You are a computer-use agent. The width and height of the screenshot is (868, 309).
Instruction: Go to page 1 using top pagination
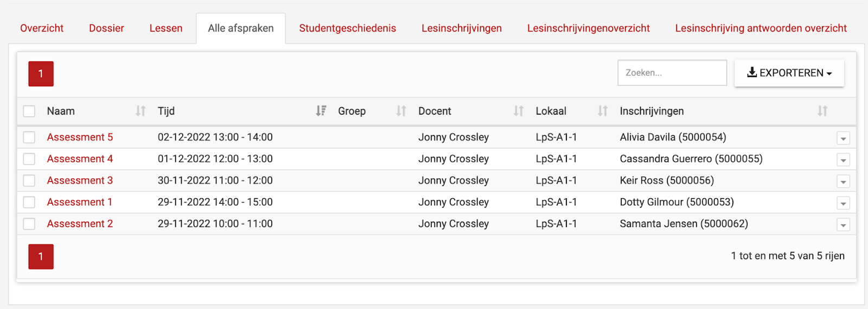coord(41,74)
